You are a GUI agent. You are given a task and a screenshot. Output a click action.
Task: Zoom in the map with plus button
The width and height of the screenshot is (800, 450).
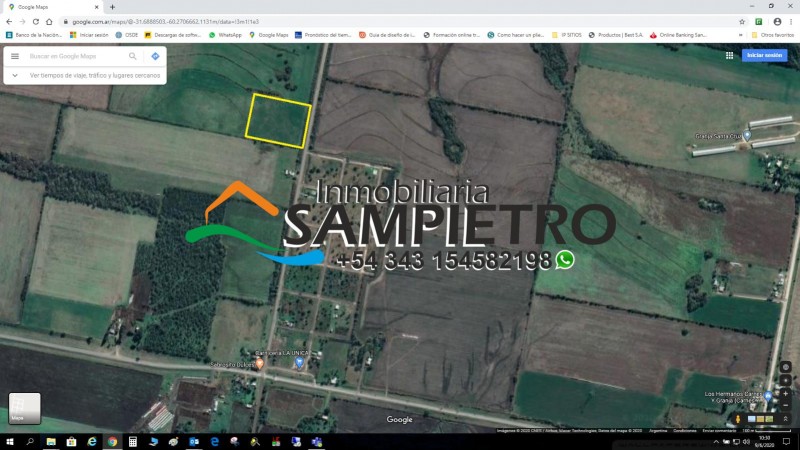pos(786,394)
